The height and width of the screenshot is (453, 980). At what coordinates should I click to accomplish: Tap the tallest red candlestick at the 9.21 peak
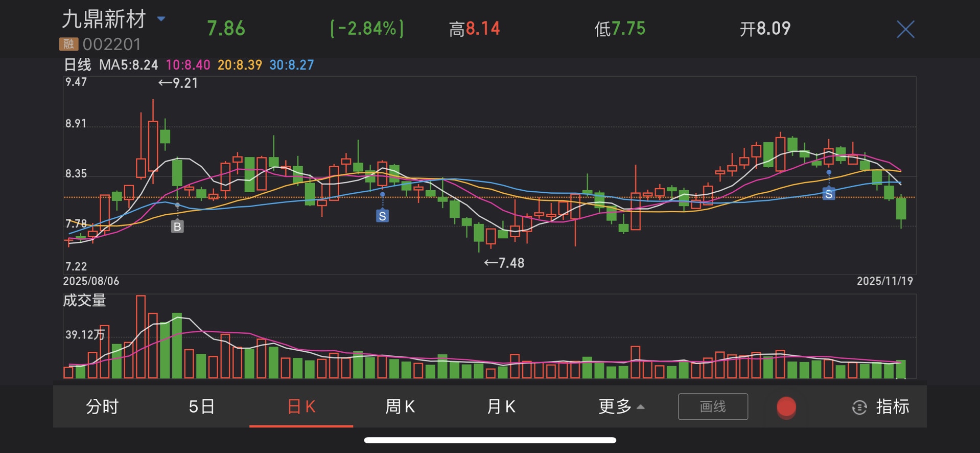tap(153, 142)
